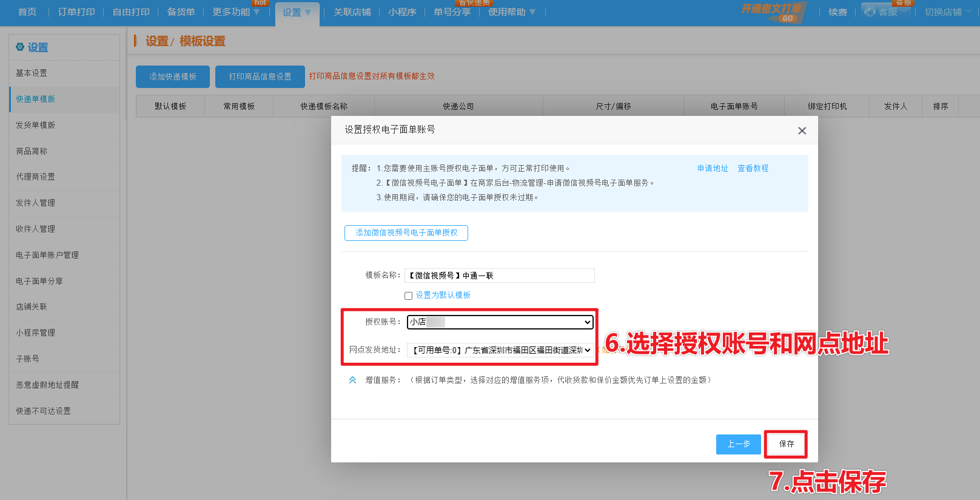Click the 绑定打印机 column header
The height and width of the screenshot is (500, 980).
point(827,106)
